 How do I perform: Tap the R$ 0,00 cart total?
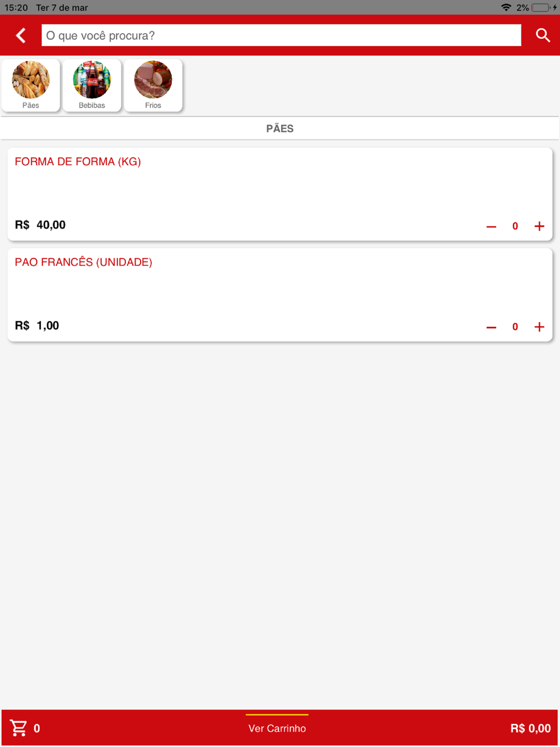530,729
